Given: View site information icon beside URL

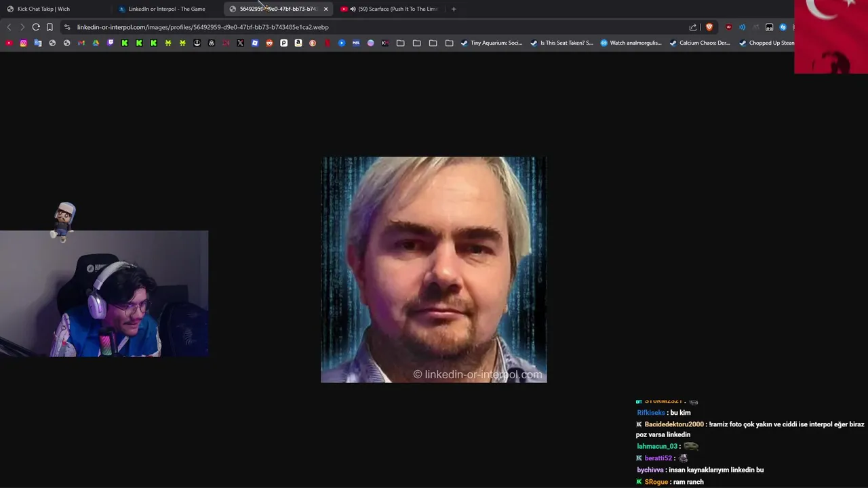Looking at the screenshot, I should [x=66, y=27].
